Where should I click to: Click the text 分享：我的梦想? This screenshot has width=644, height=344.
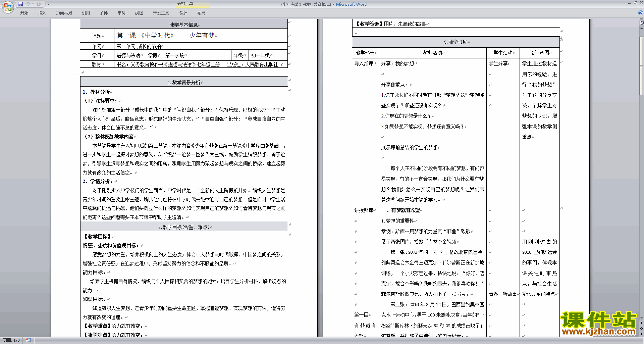coord(397,63)
